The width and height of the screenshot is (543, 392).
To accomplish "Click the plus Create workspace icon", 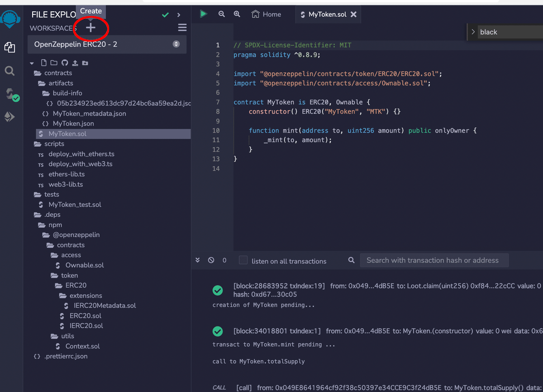I will pyautogui.click(x=90, y=28).
